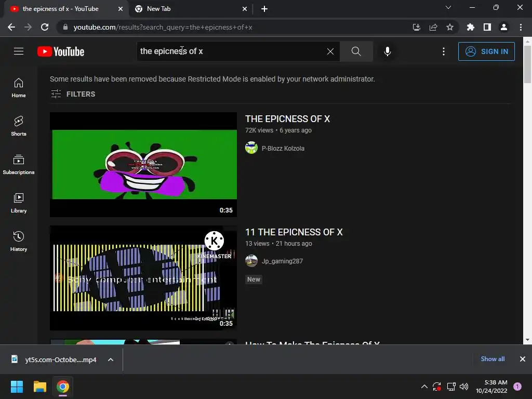Click the Restricted Mode notice text
This screenshot has width=532, height=399.
(x=212, y=79)
